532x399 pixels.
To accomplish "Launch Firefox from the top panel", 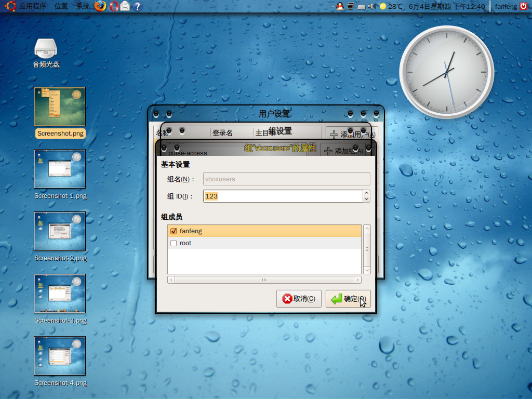I will pyautogui.click(x=100, y=6).
